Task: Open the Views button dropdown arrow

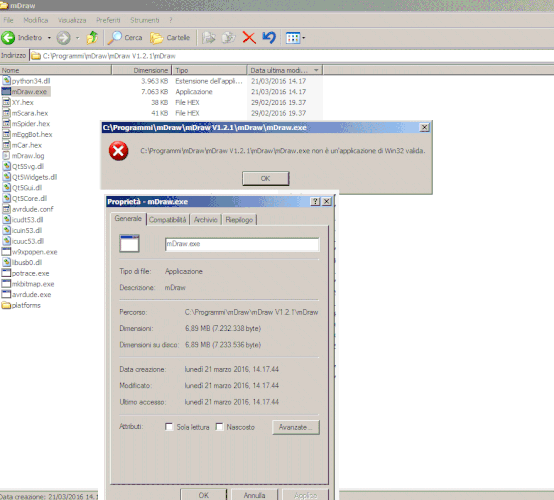Action: pyautogui.click(x=303, y=38)
